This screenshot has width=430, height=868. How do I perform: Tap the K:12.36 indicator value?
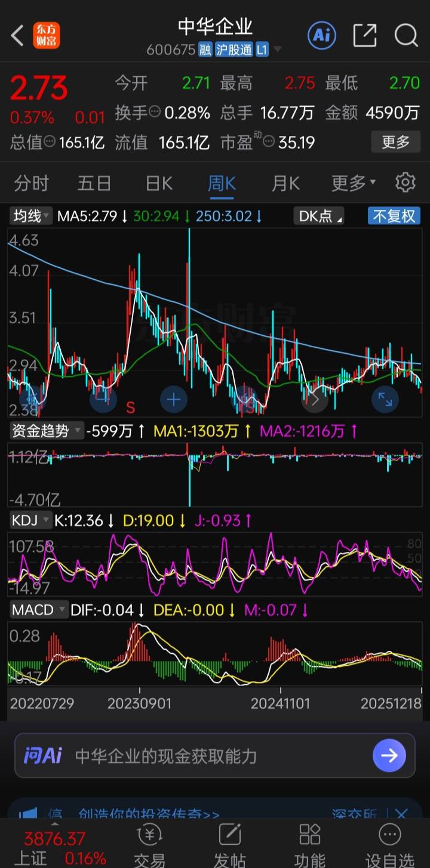click(x=79, y=520)
